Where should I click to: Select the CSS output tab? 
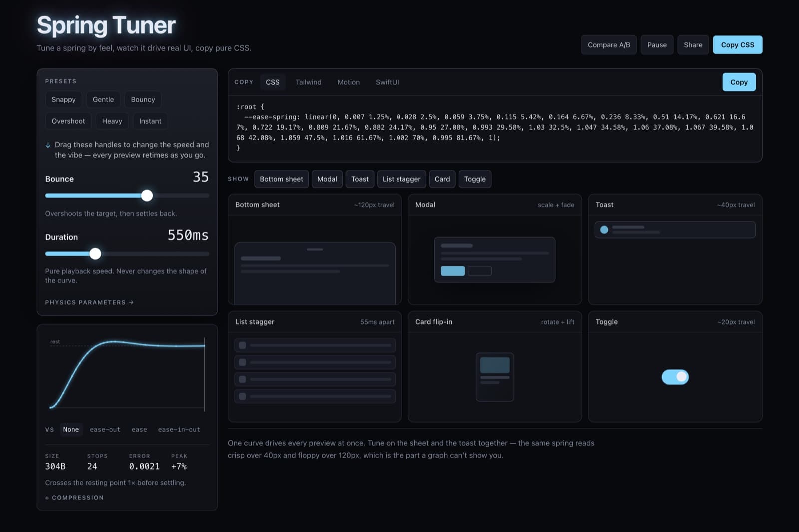click(x=273, y=82)
